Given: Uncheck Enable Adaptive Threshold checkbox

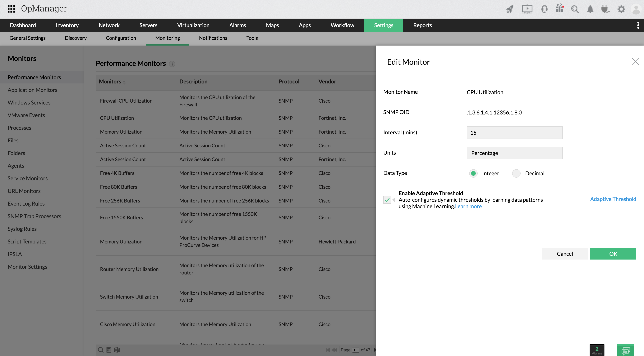Looking at the screenshot, I should pyautogui.click(x=387, y=200).
